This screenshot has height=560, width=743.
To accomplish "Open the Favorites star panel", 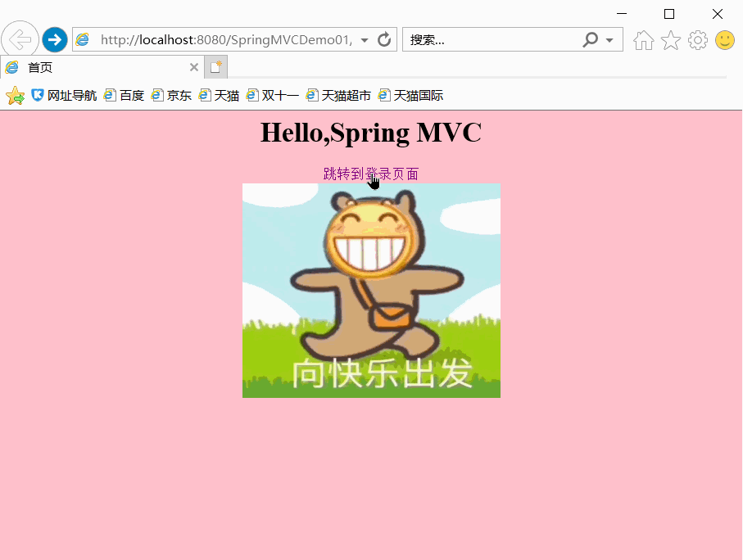I will coord(671,39).
